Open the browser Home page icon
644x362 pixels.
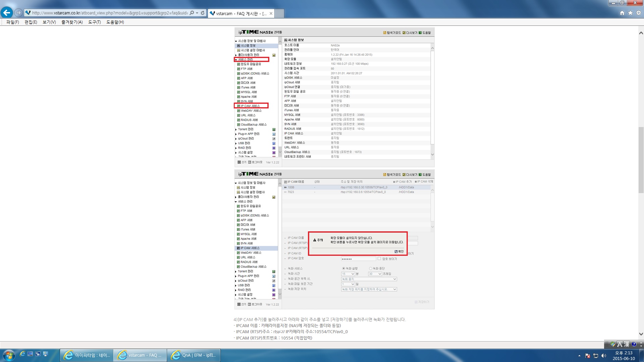(622, 13)
